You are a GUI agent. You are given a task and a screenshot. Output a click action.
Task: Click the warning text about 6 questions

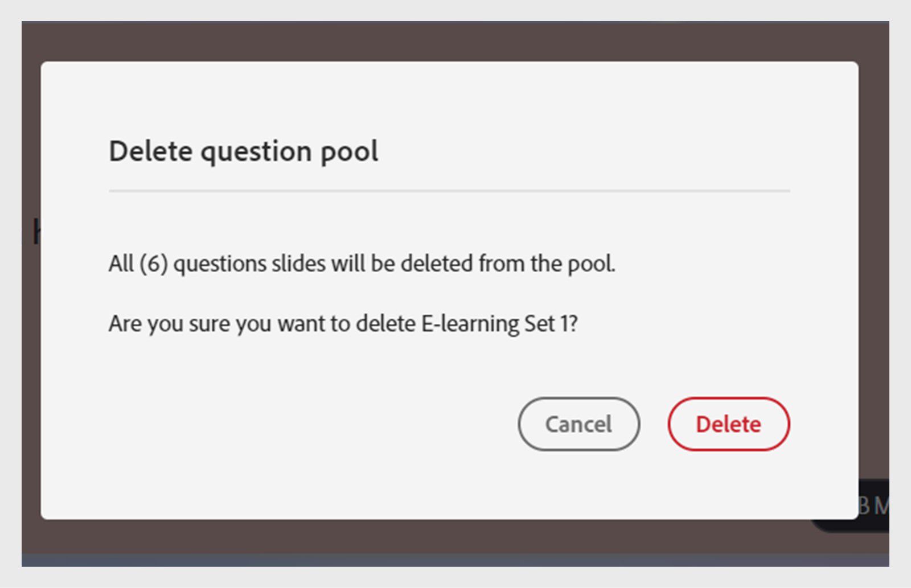tap(363, 263)
